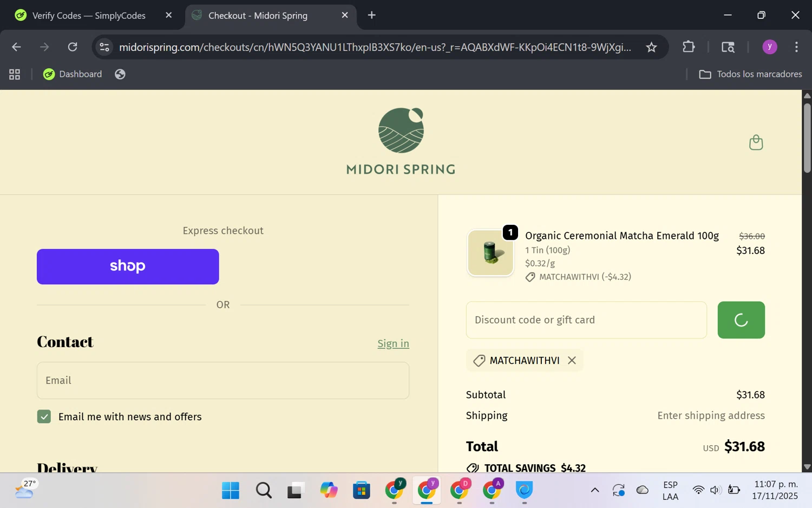The image size is (812, 508).
Task: Click the Sign in link
Action: (x=393, y=343)
